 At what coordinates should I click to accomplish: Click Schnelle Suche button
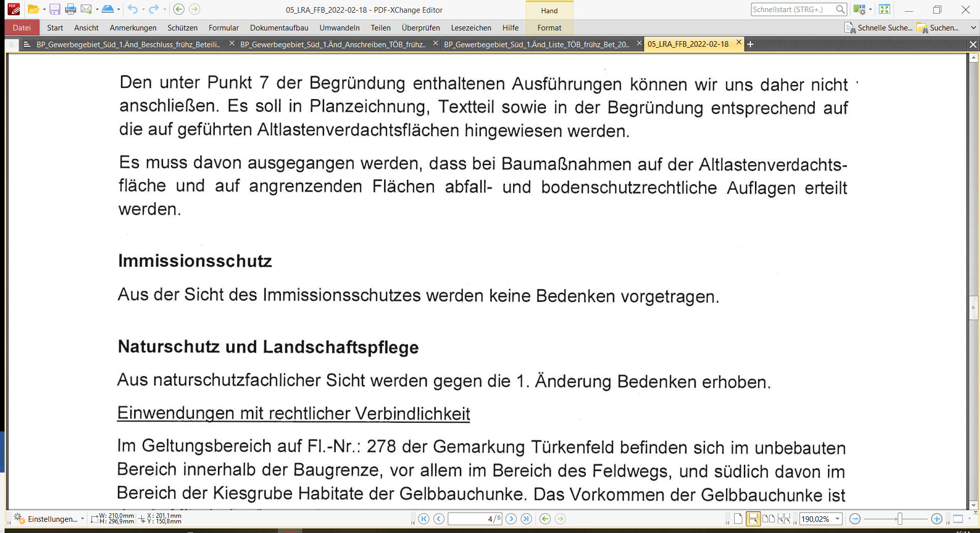point(878,28)
